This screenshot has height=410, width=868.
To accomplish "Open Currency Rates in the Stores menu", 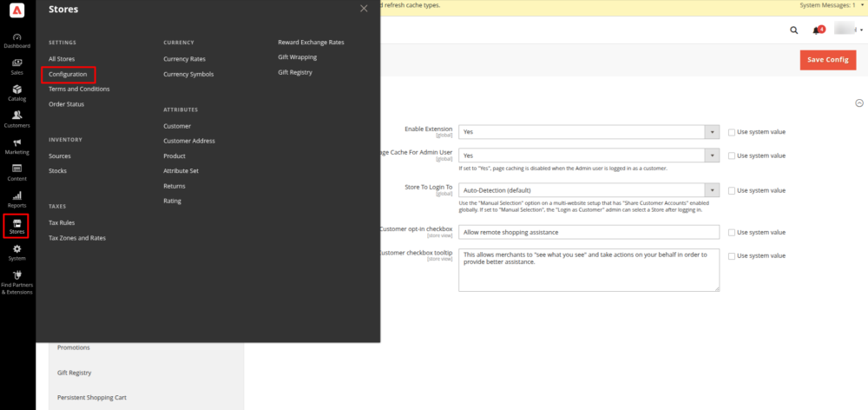I will 184,59.
